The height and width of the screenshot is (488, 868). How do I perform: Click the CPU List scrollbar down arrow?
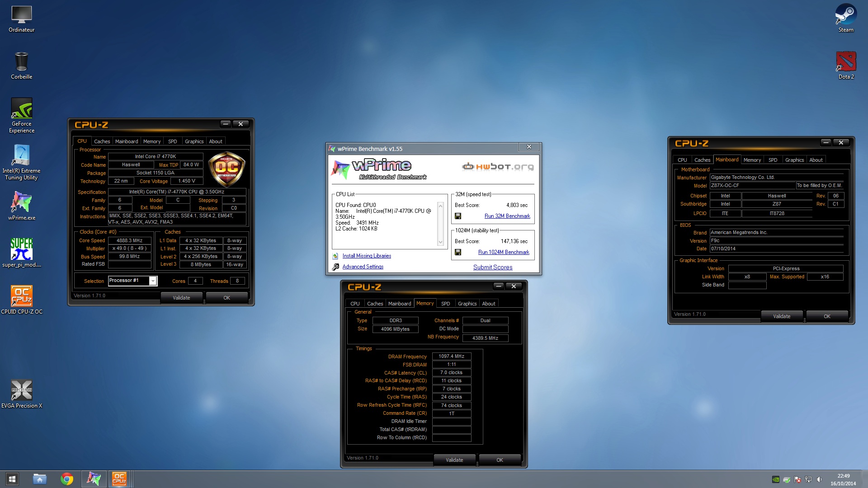[x=440, y=242]
